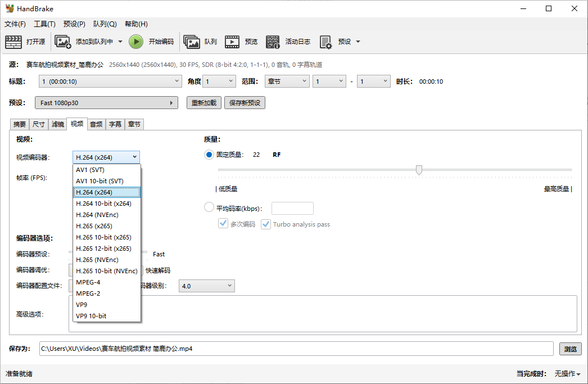Screen dimensions: 588x384
Task: Open the 章节 range type dropdown
Action: 287,82
